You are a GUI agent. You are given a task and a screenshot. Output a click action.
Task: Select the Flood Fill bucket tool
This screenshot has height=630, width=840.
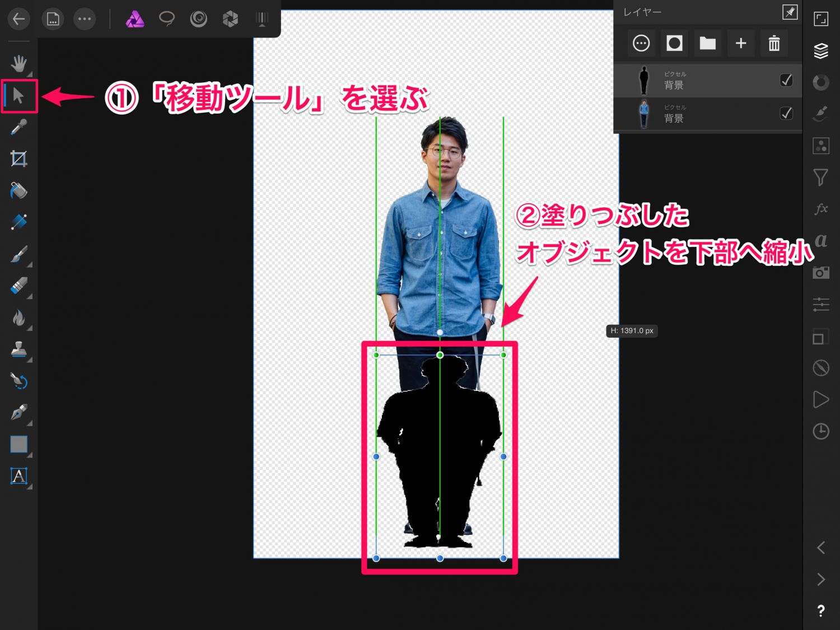coord(18,190)
